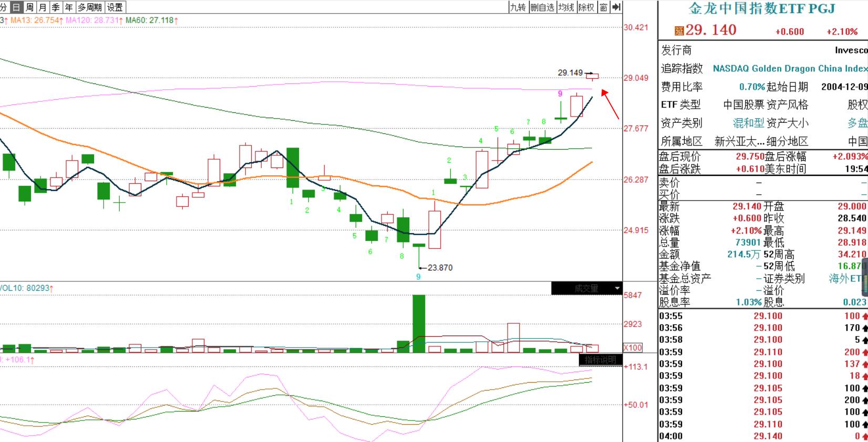Click the 04:00 trade tick row
Viewport: 868px width, 442px height.
763,436
